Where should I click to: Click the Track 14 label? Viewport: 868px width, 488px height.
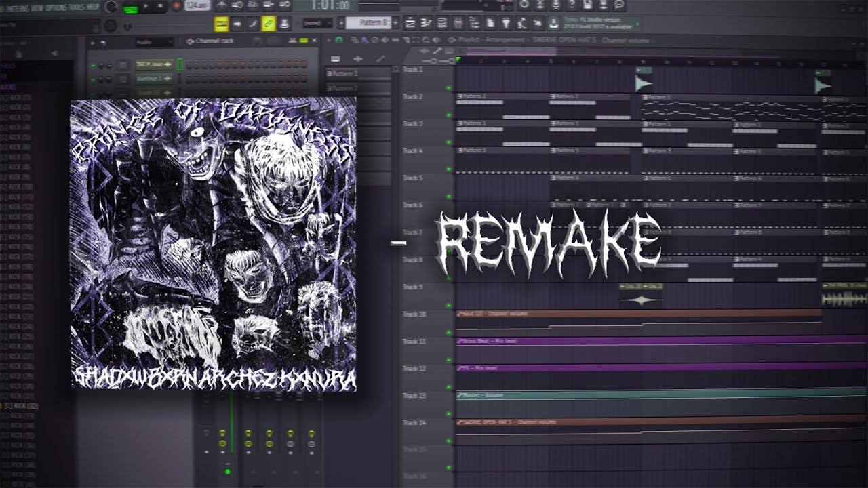click(414, 422)
